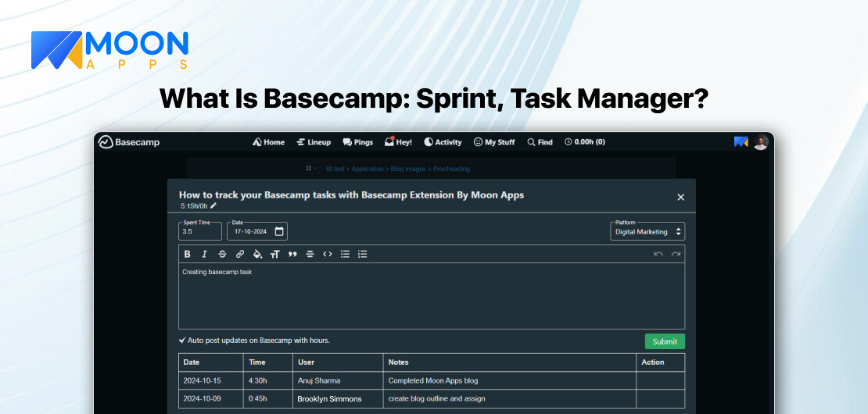Select the Anuj Sharma user cell
This screenshot has width=868, height=414.
coord(338,381)
